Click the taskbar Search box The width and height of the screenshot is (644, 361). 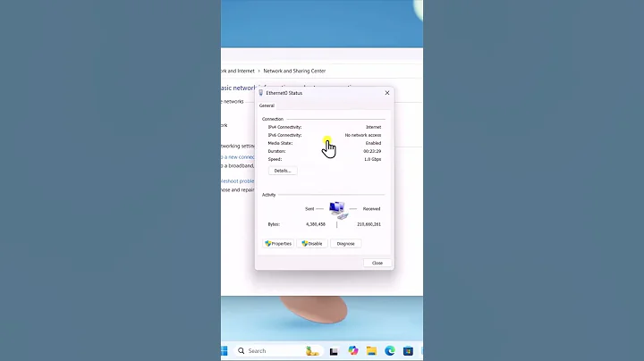(279, 351)
